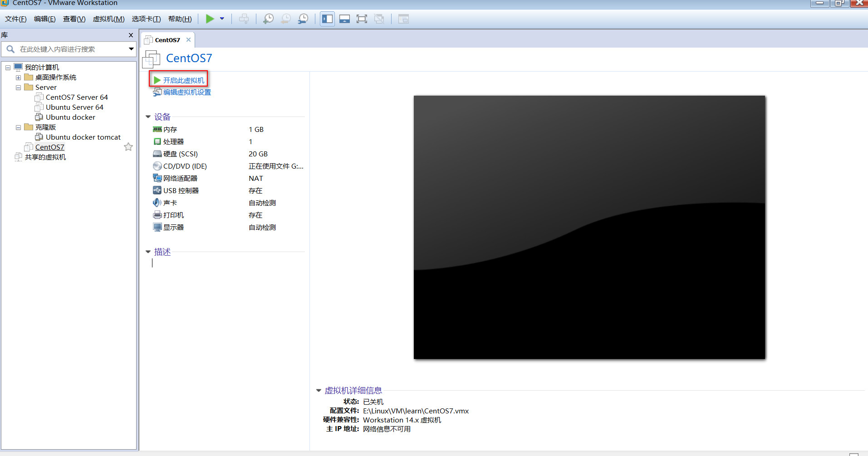Screen dimensions: 868x456
Task: Select Ubuntu docker virtual machine
Action: [x=70, y=117]
